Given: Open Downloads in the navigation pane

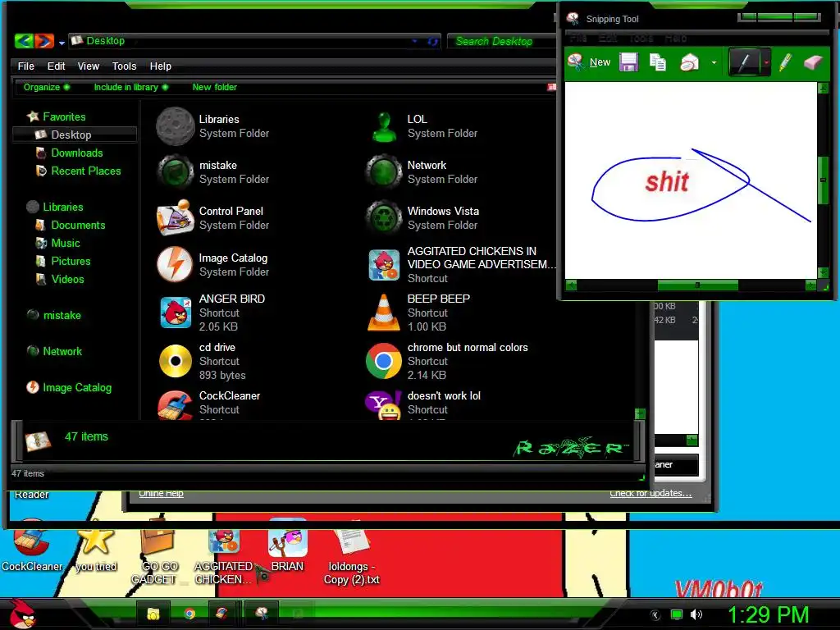Looking at the screenshot, I should tap(69, 153).
